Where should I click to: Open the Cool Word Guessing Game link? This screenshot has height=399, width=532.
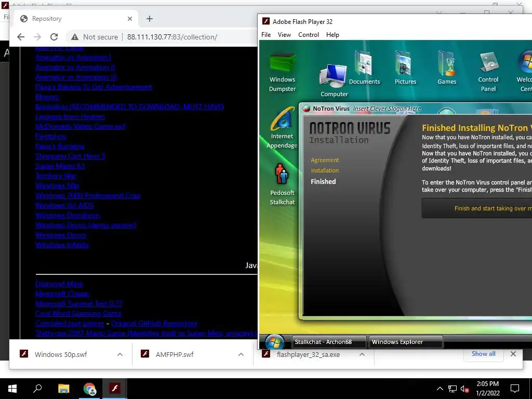tap(78, 313)
